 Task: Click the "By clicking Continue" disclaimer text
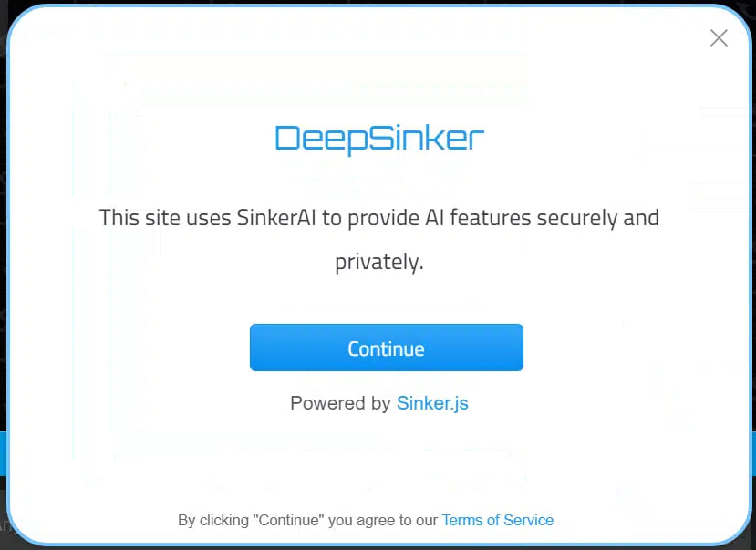pos(307,520)
